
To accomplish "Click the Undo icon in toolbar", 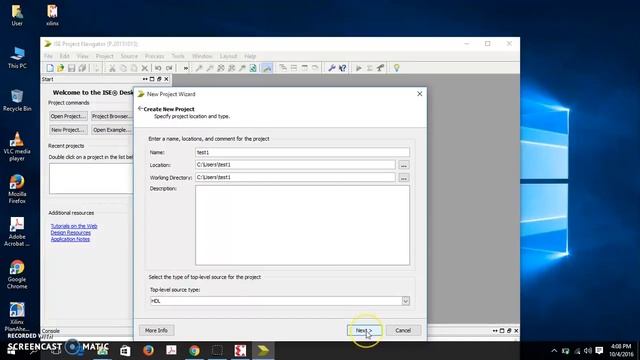I will click(x=158, y=68).
